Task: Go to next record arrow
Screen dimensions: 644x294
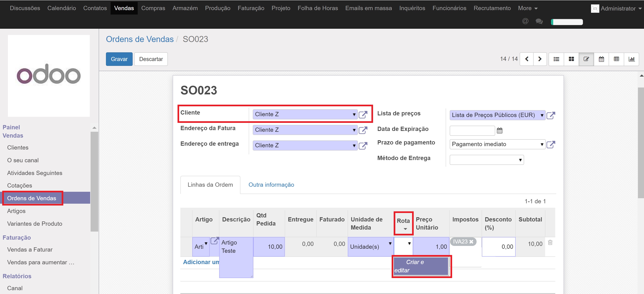Action: [540, 59]
